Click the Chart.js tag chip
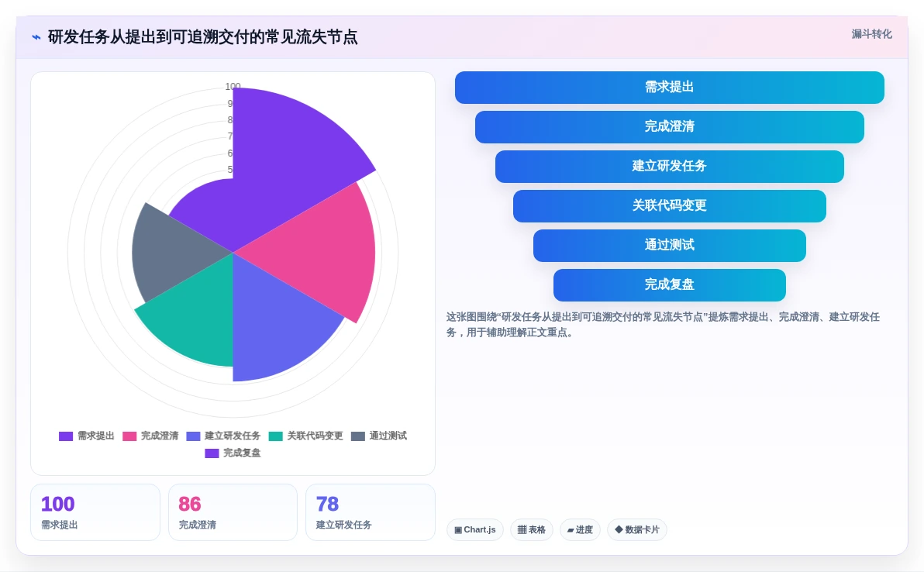The width and height of the screenshot is (924, 572). point(475,529)
